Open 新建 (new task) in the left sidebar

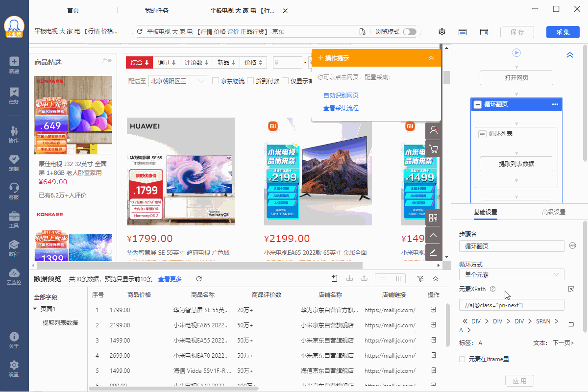[14, 65]
